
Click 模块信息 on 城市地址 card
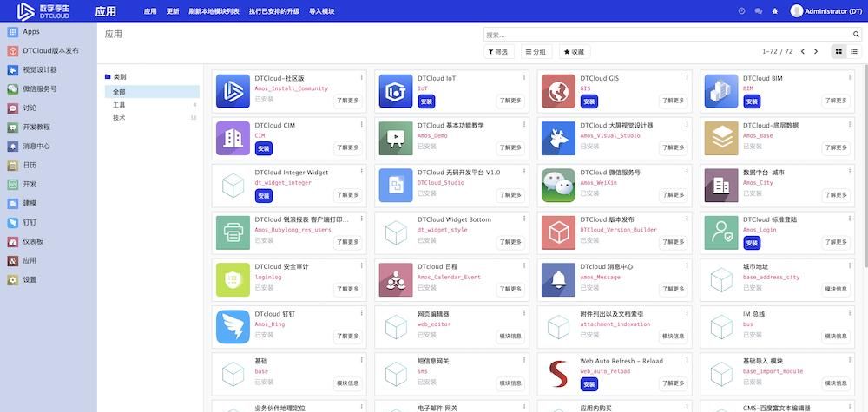point(836,289)
